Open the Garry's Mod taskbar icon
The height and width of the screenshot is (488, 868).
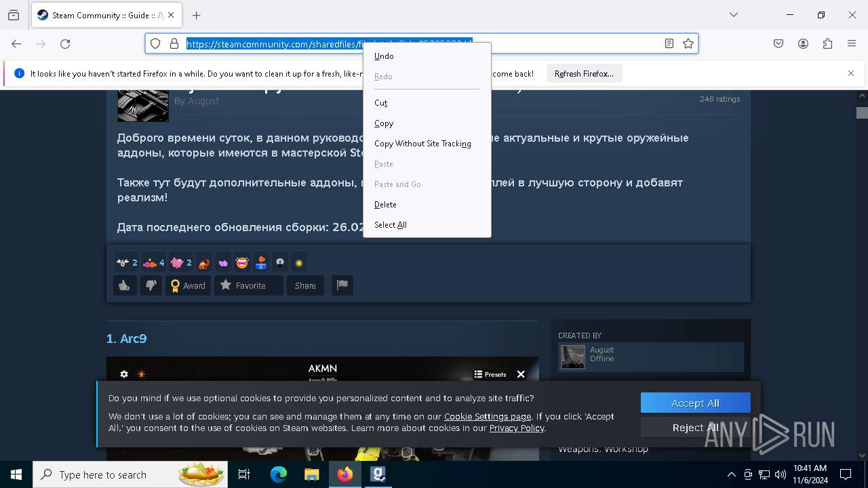pyautogui.click(x=378, y=474)
